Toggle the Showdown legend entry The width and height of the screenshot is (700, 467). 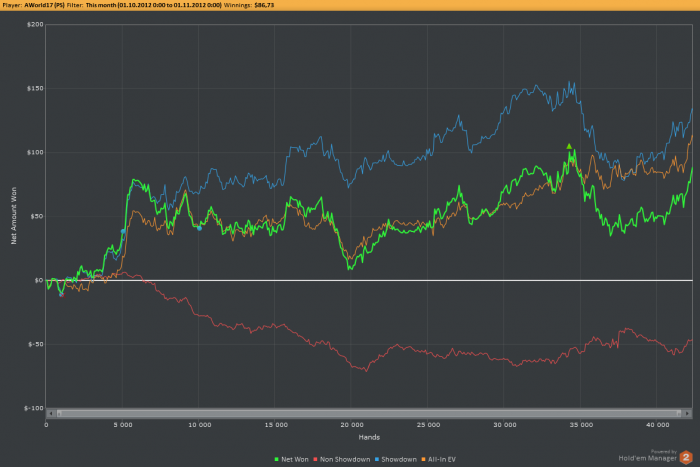tap(396, 459)
